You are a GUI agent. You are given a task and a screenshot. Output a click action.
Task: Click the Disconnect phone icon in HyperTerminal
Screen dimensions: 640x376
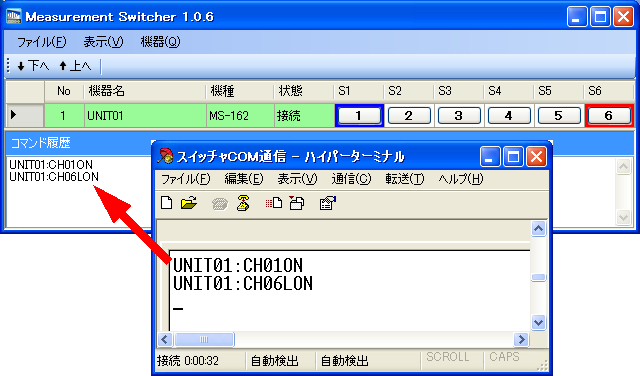click(243, 202)
